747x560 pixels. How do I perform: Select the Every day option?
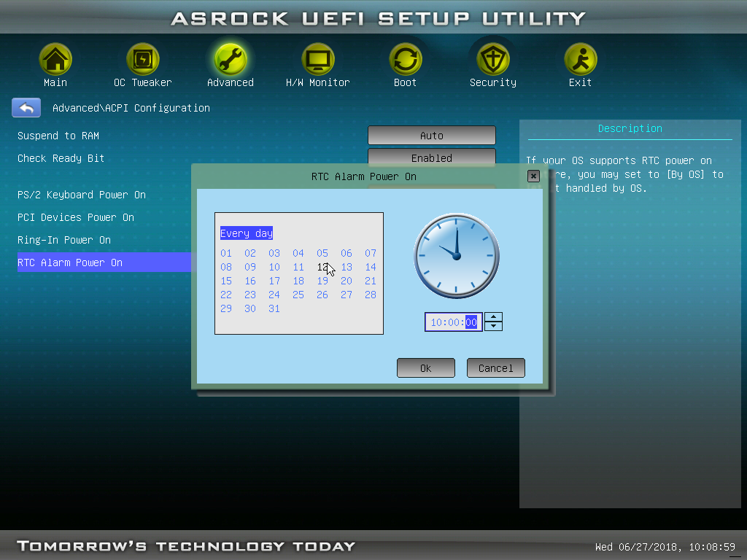pos(247,233)
